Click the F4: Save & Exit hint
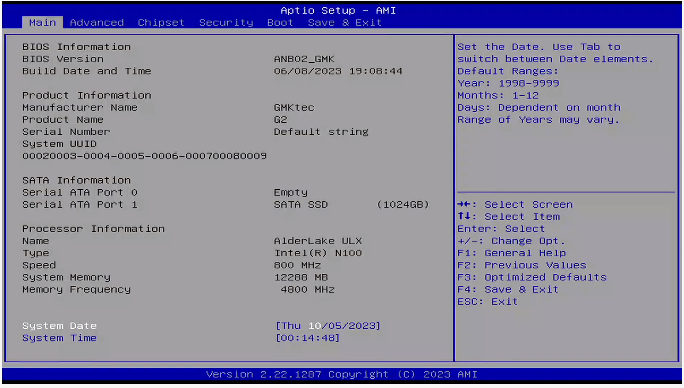Image resolution: width=684 pixels, height=388 pixels. pyautogui.click(x=508, y=290)
